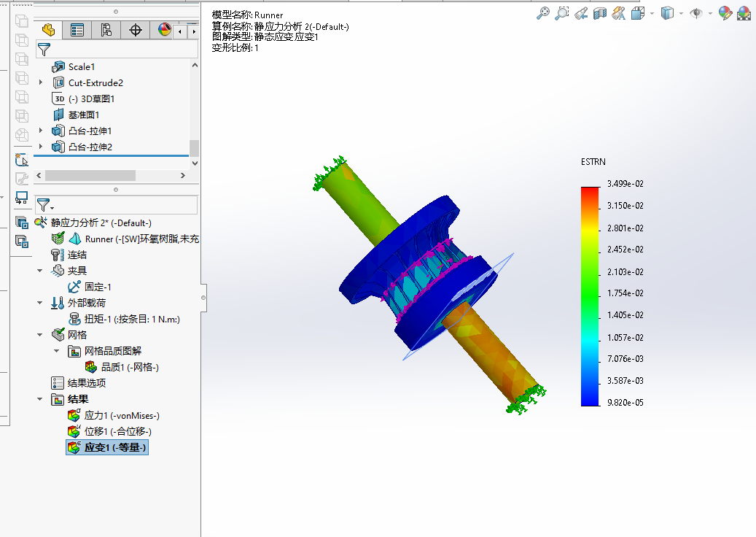Click the Dynamic Annotation Views icon
Screen dimensions: 756x537
click(x=619, y=13)
